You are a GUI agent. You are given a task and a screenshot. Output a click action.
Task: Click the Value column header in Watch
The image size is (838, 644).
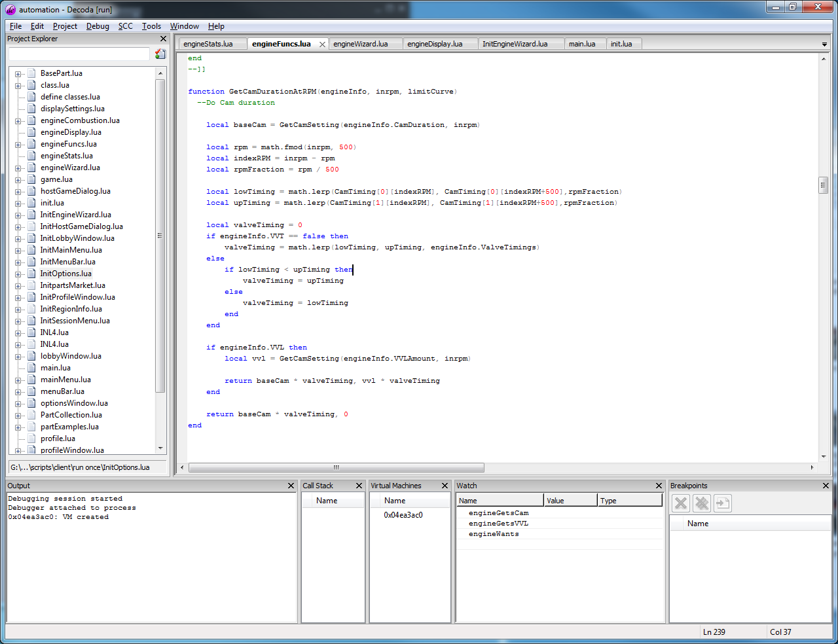click(571, 501)
